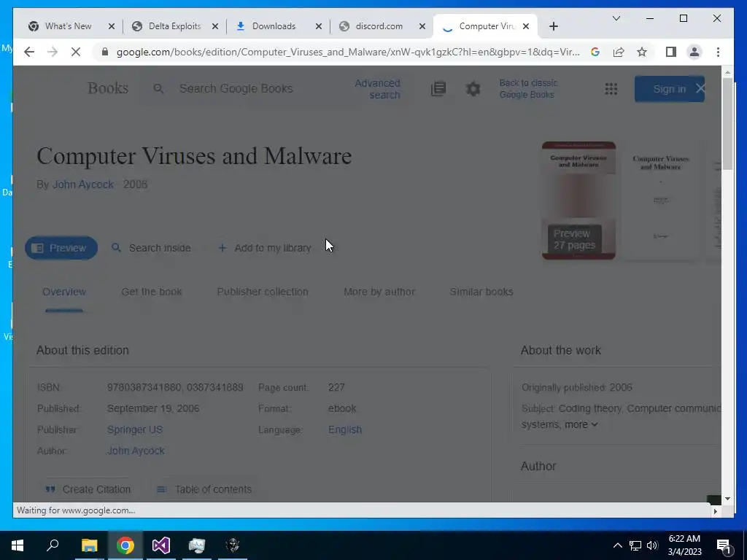Open a new tab with the plus button
The height and width of the screenshot is (560, 747).
click(x=553, y=26)
